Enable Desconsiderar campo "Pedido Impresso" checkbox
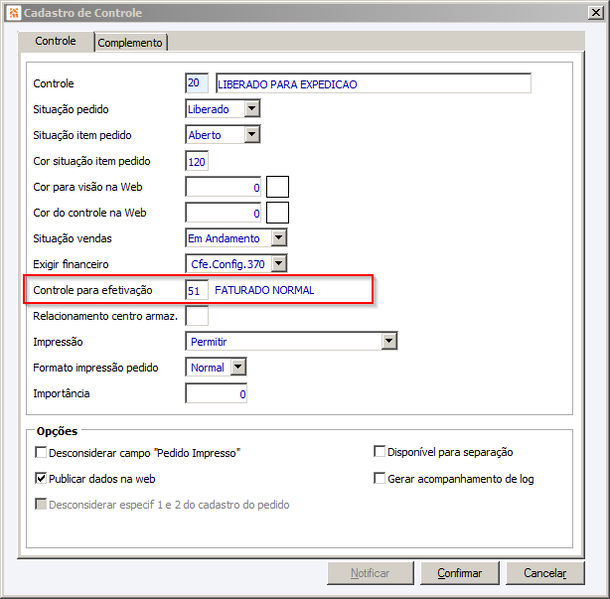The width and height of the screenshot is (610, 599). pos(41,452)
